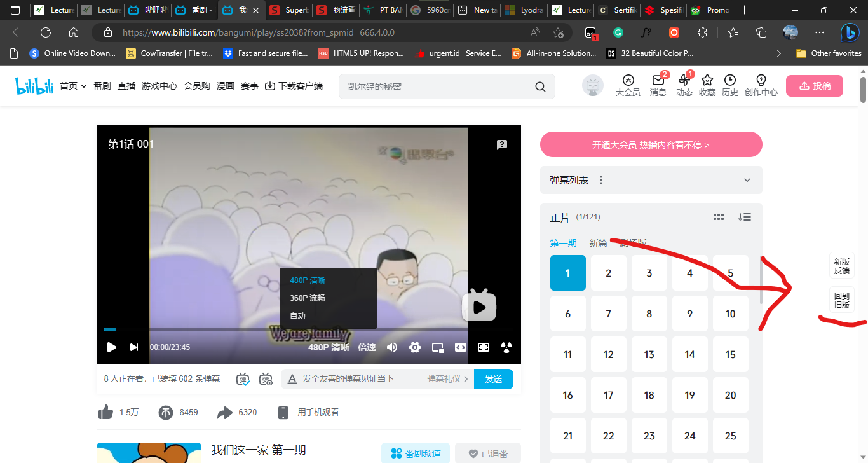Open Edge Settings and more menu
The width and height of the screenshot is (868, 463).
coord(820,32)
